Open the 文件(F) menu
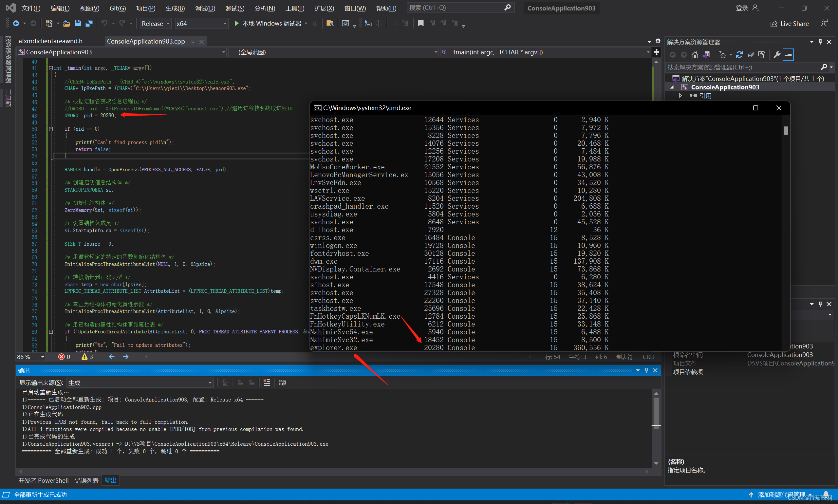 pyautogui.click(x=31, y=8)
